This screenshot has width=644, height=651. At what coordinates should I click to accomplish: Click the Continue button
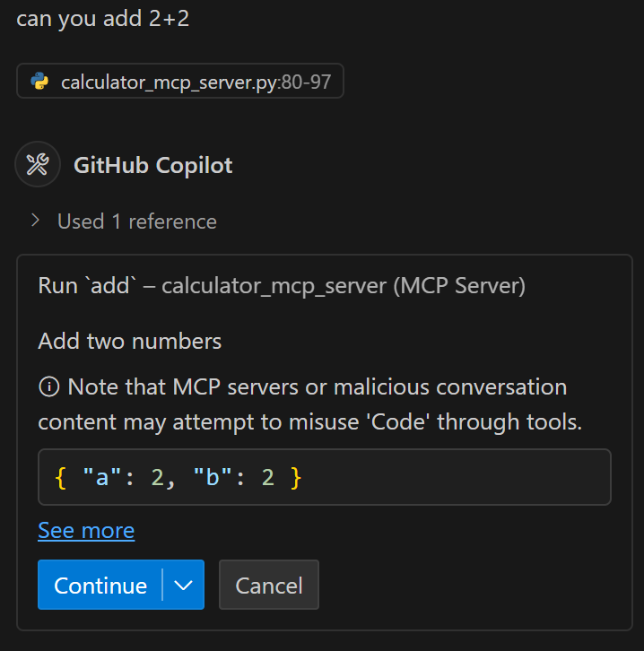pos(100,585)
